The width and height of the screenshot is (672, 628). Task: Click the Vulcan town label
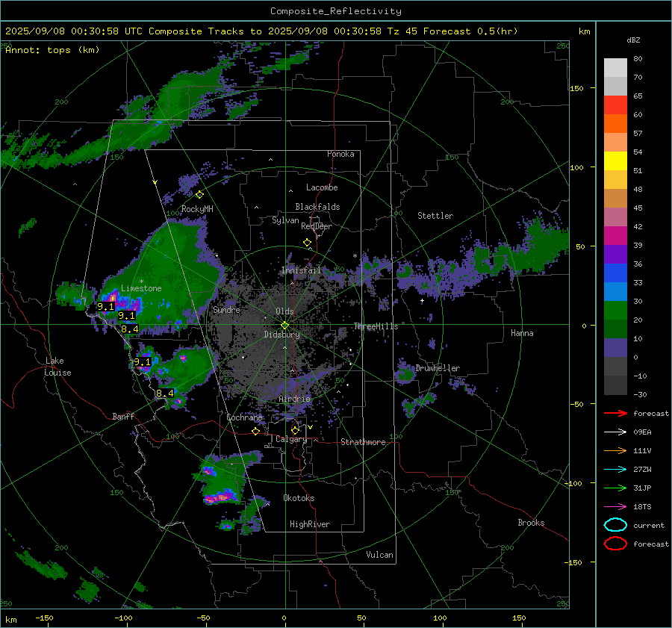click(380, 555)
